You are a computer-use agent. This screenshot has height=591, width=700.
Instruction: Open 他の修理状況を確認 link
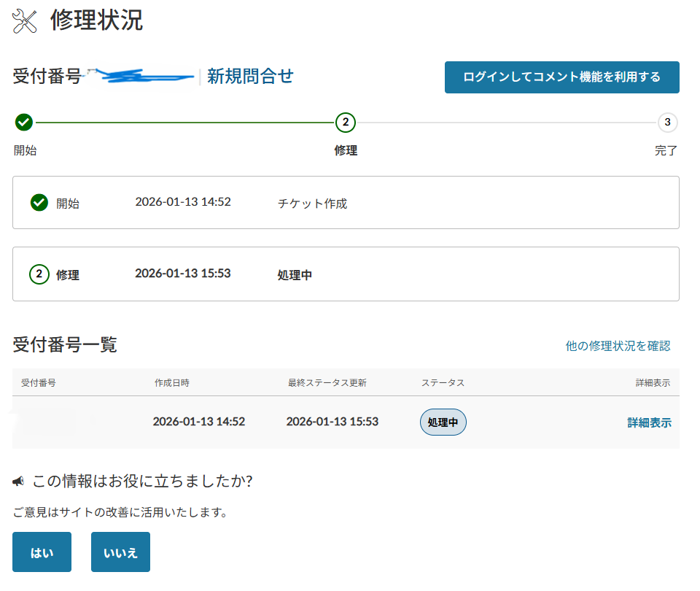[x=618, y=346]
